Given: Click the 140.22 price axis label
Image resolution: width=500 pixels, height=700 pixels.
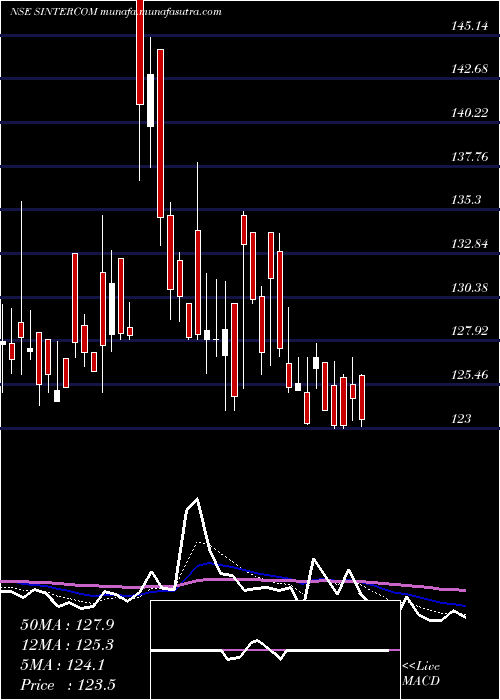Looking at the screenshot, I should click(x=470, y=113).
